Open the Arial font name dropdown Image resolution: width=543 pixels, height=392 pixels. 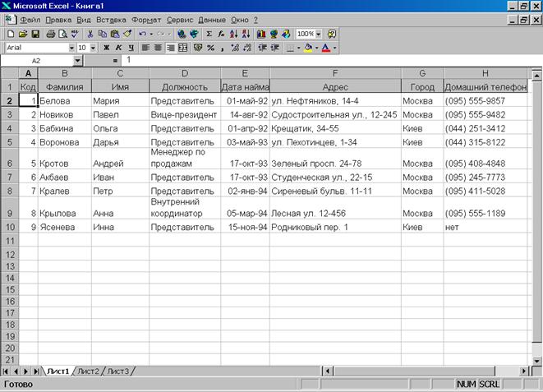(x=71, y=48)
